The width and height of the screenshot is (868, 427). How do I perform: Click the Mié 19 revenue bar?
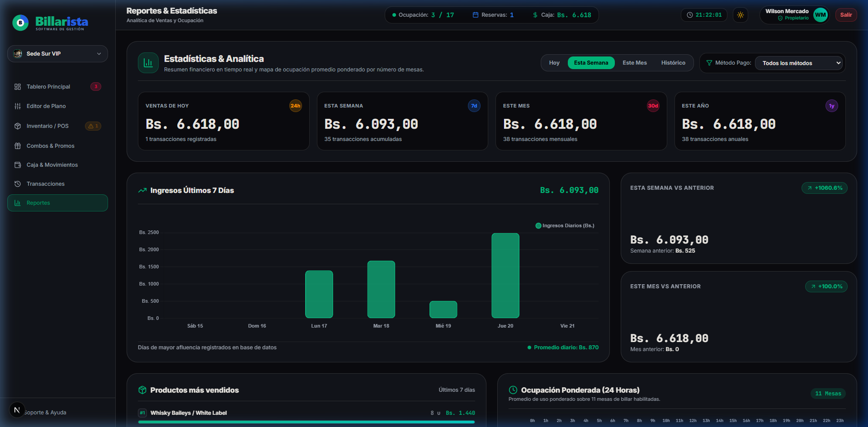pyautogui.click(x=443, y=310)
